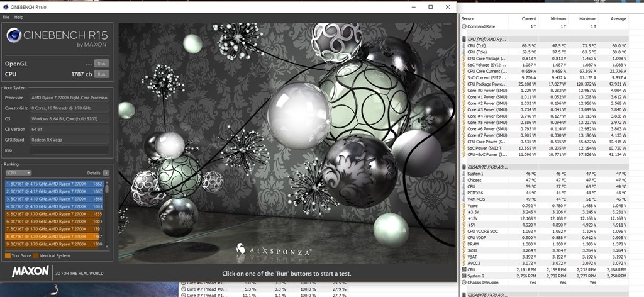Click the Info input field
Image resolution: width=644 pixels, height=297 pixels.
(x=69, y=150)
